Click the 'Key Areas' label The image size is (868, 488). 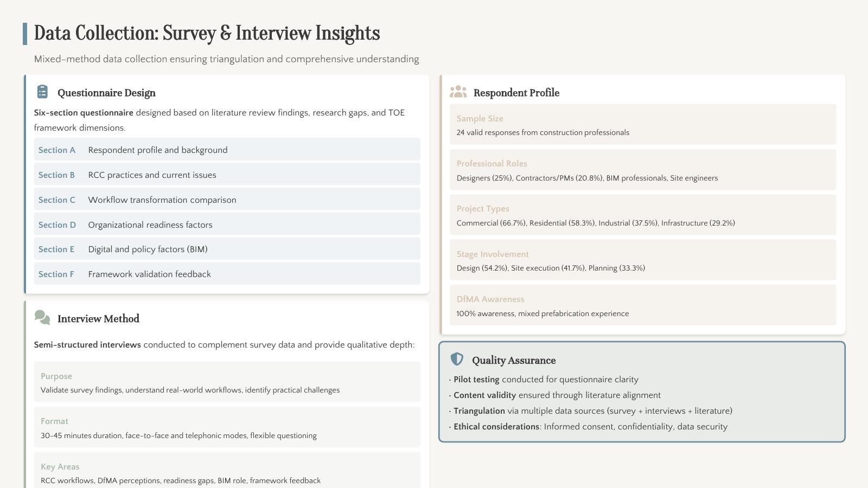coord(60,467)
